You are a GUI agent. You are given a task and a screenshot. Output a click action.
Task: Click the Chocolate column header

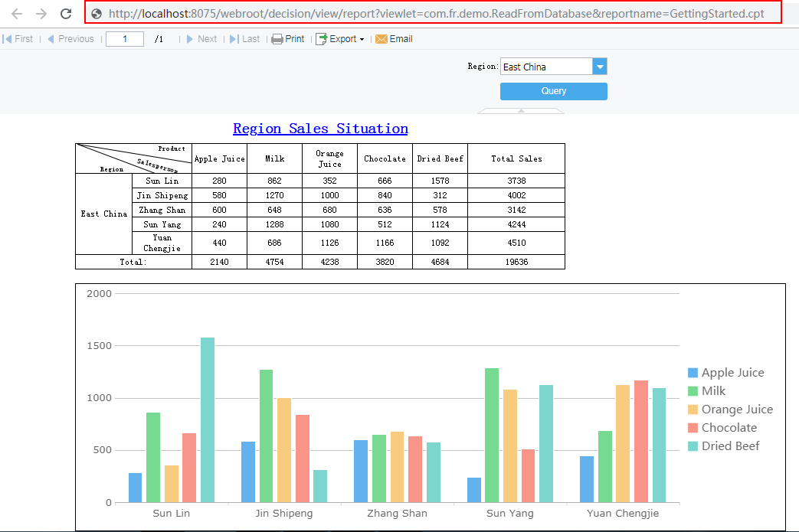point(385,159)
